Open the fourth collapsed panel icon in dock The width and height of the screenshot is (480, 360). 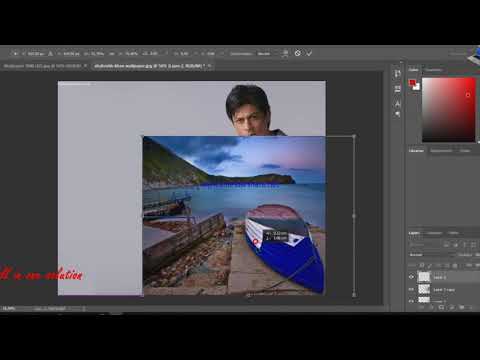(397, 114)
